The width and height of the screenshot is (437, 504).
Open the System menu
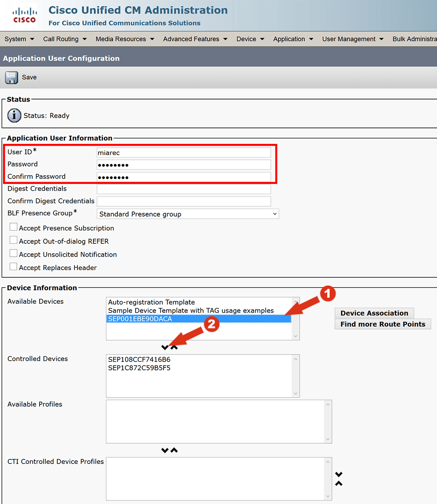[19, 39]
